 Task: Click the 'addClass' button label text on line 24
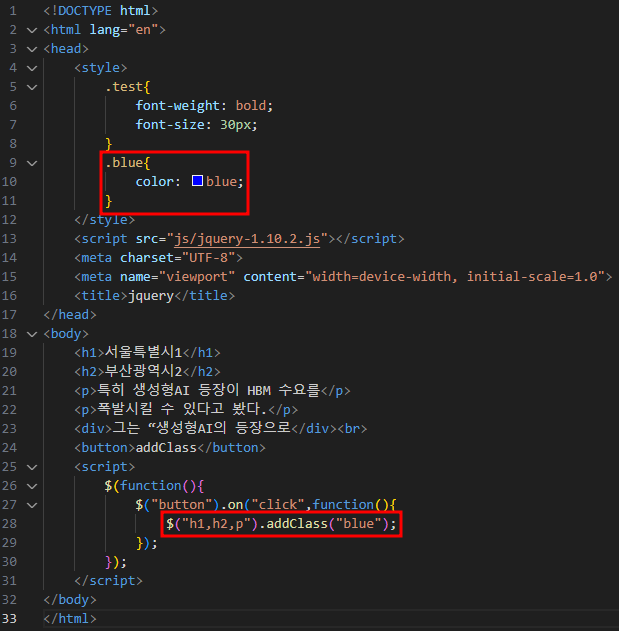[x=166, y=448]
